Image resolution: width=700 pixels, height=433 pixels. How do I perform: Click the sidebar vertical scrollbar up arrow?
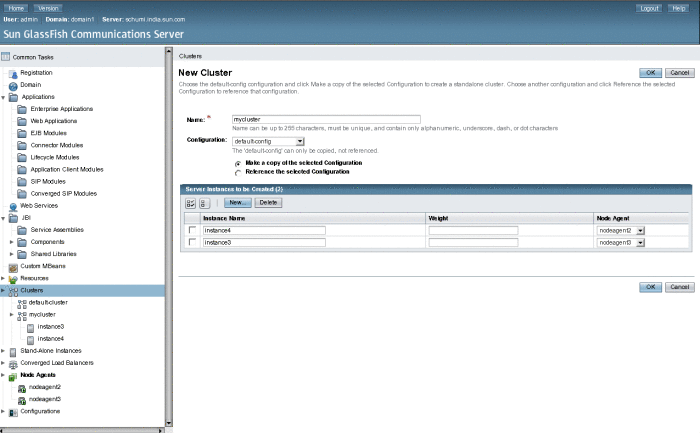169,51
